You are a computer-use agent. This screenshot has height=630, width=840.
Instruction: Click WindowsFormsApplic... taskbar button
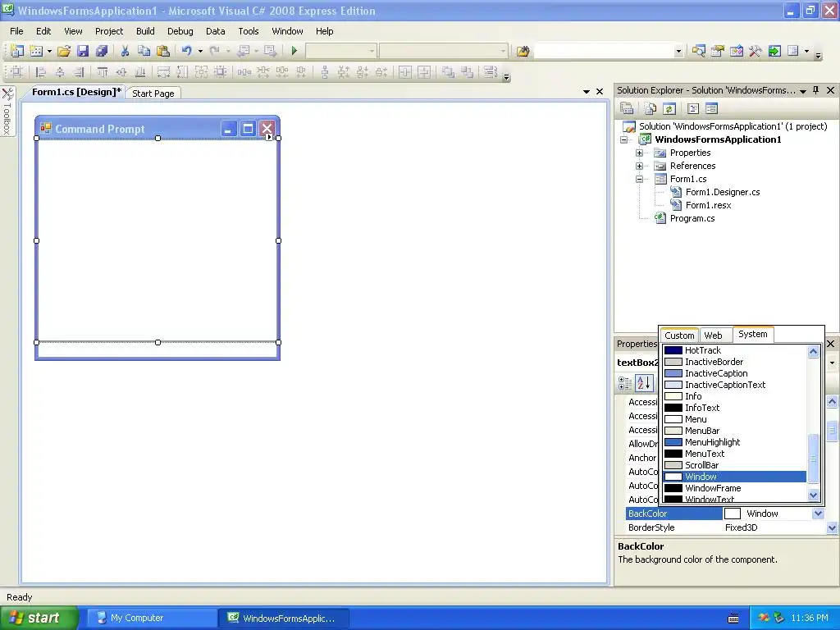pos(283,619)
